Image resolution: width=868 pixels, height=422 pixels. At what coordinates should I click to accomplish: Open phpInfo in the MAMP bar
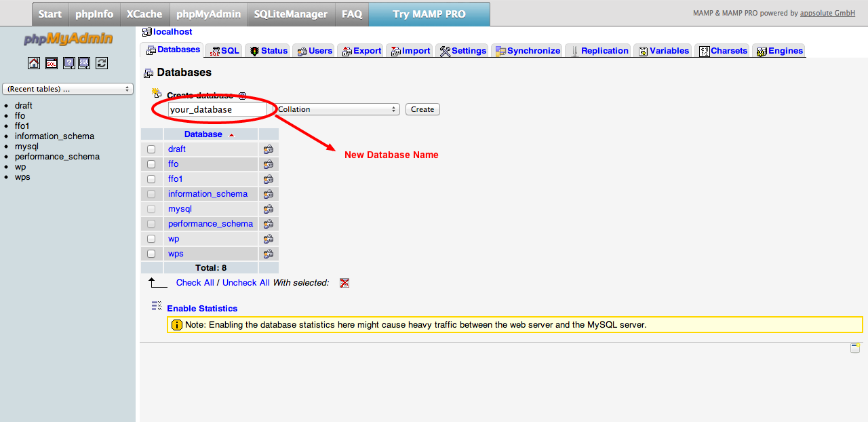(94, 14)
